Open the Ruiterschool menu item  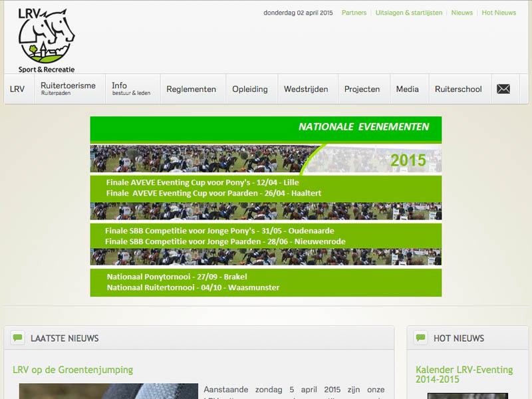[x=458, y=89]
